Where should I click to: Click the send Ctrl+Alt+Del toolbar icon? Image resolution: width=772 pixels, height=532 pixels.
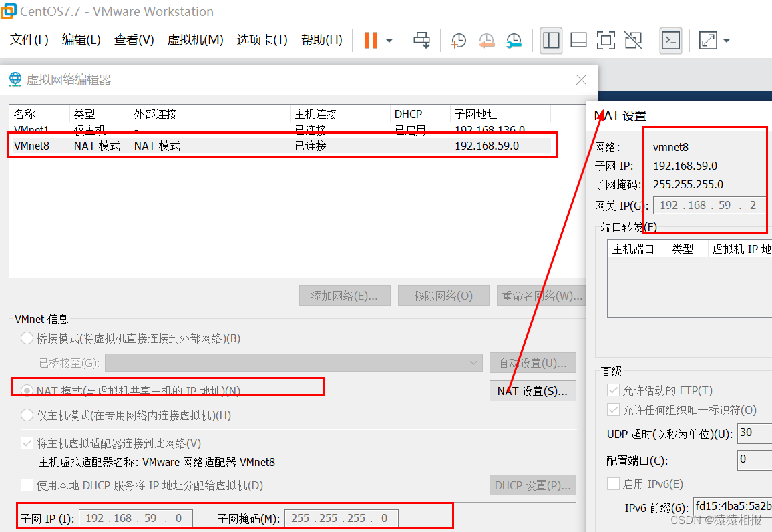click(x=421, y=40)
